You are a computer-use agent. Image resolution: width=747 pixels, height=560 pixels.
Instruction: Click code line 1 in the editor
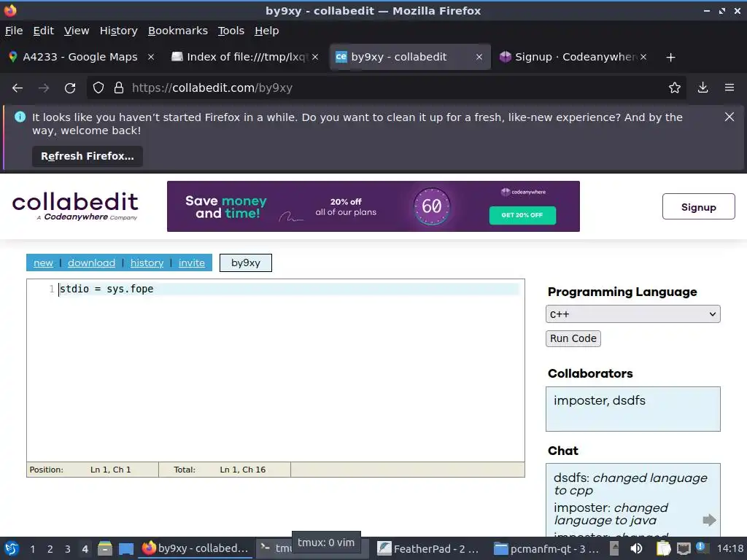[289, 289]
